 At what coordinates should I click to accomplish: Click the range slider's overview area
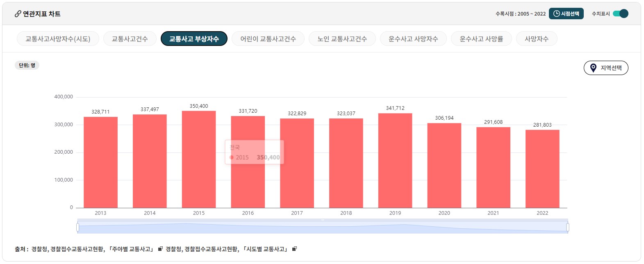[323, 227]
